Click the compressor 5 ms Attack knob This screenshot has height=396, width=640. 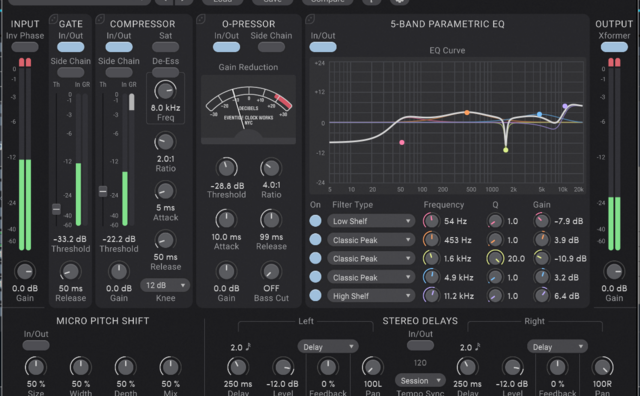click(165, 191)
